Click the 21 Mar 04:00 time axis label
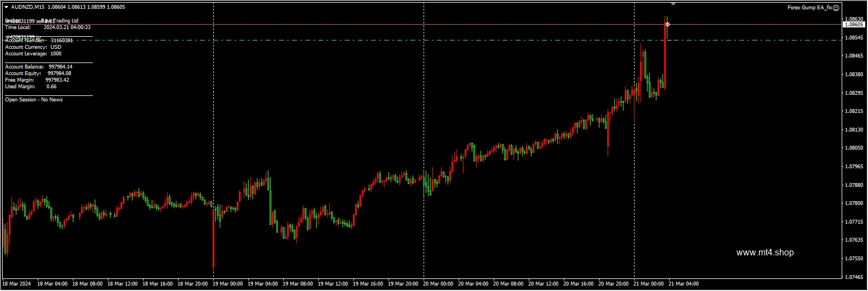The width and height of the screenshot is (868, 291). tap(684, 284)
